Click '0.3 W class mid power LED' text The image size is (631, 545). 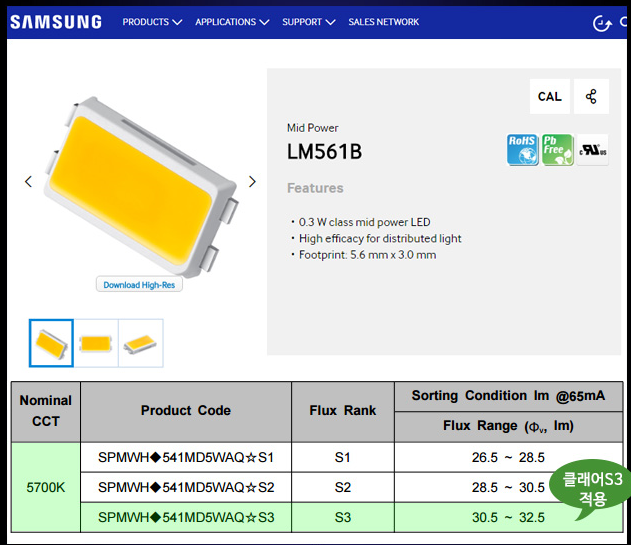[364, 222]
